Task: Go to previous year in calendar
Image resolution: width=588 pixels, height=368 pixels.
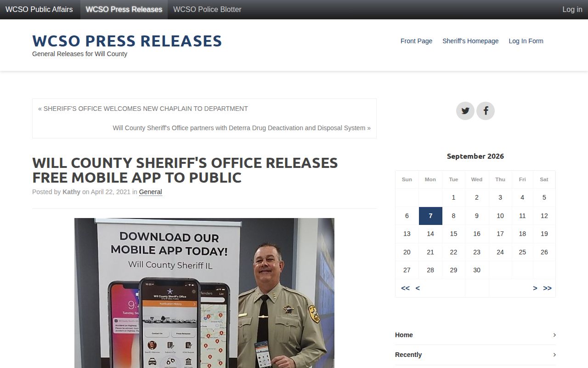Action: point(405,288)
